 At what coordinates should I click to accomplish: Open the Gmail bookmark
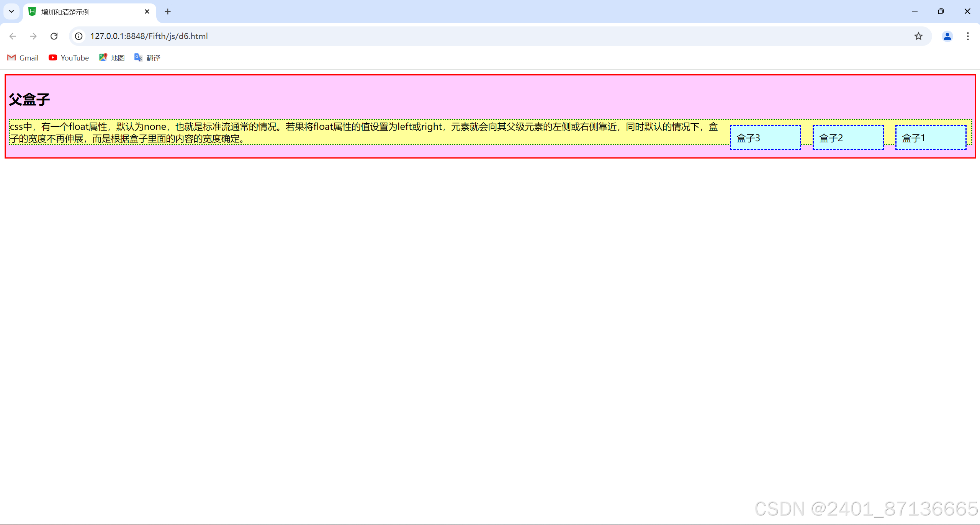pos(23,58)
